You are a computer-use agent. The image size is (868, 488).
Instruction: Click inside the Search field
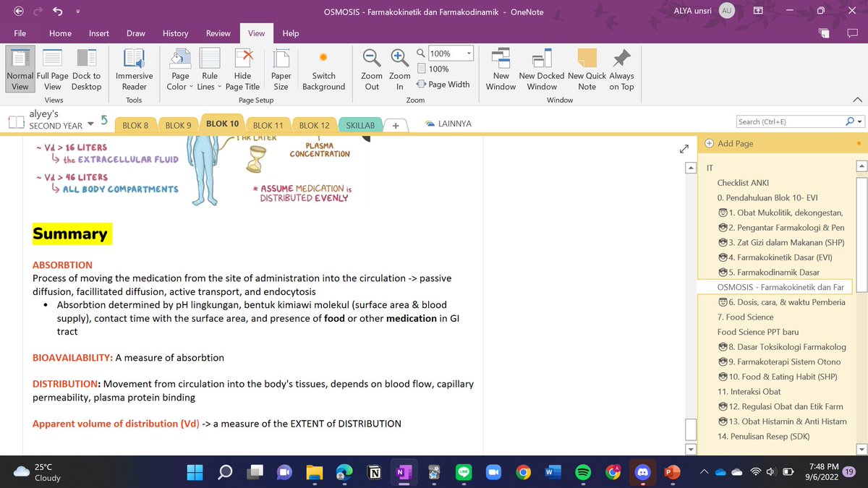788,121
